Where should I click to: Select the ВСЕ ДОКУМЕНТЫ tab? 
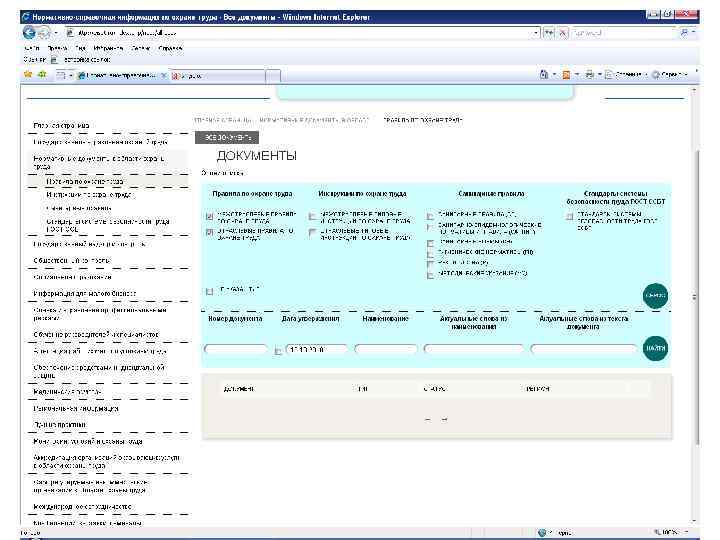coord(227,137)
